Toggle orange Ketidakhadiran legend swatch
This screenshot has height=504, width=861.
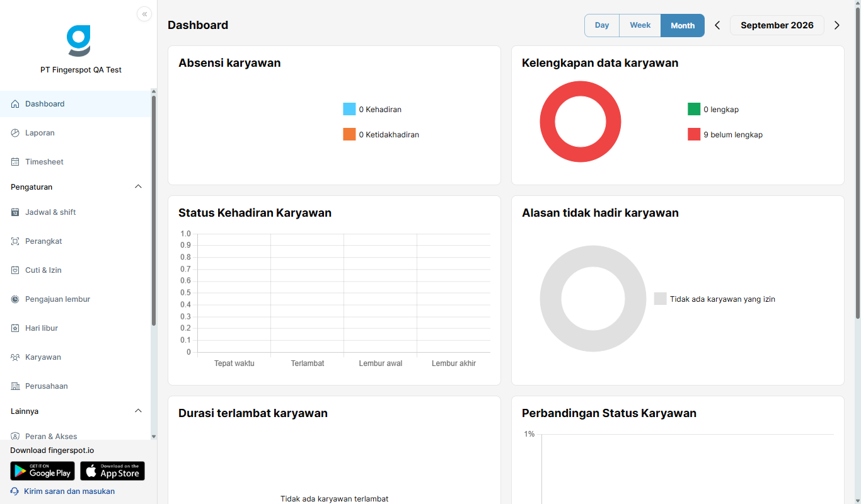click(x=349, y=134)
